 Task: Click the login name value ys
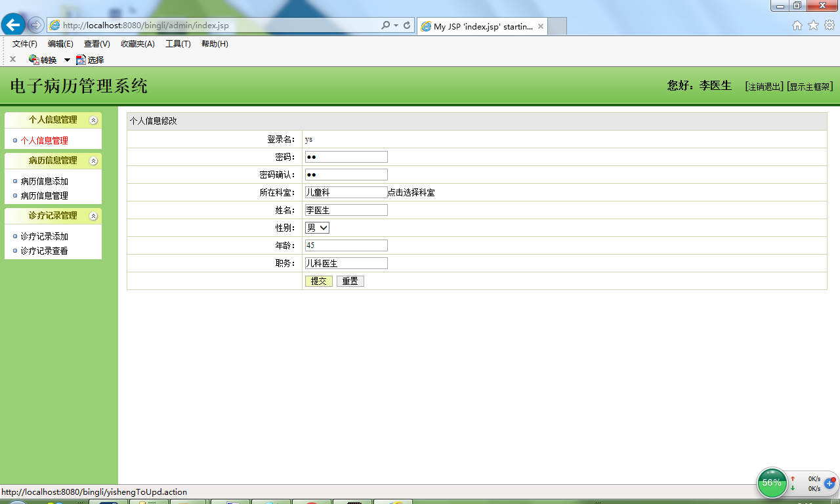point(308,139)
